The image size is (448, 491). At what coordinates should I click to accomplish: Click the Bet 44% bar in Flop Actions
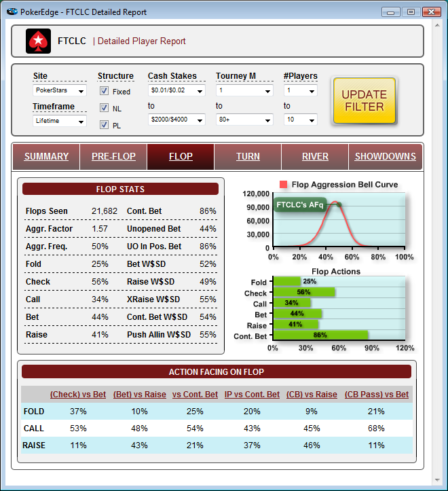coord(297,314)
